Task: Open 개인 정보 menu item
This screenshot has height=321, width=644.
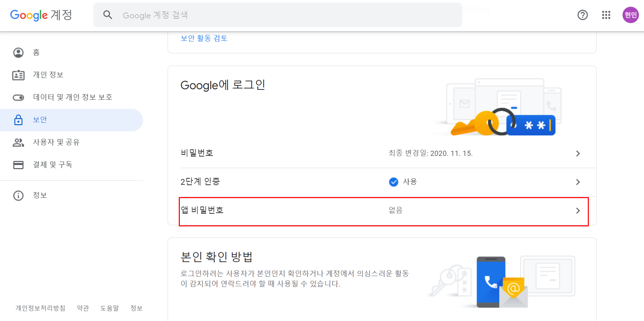Action: tap(72, 75)
